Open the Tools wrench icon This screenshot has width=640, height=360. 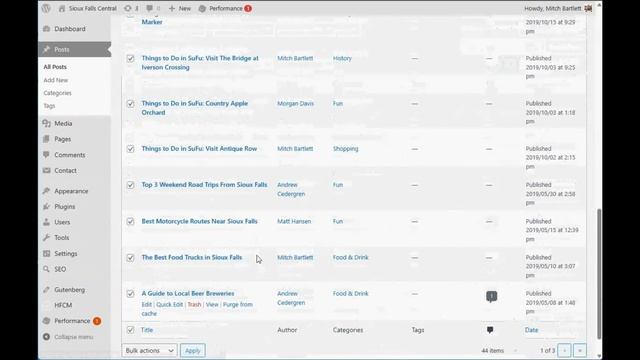47,238
